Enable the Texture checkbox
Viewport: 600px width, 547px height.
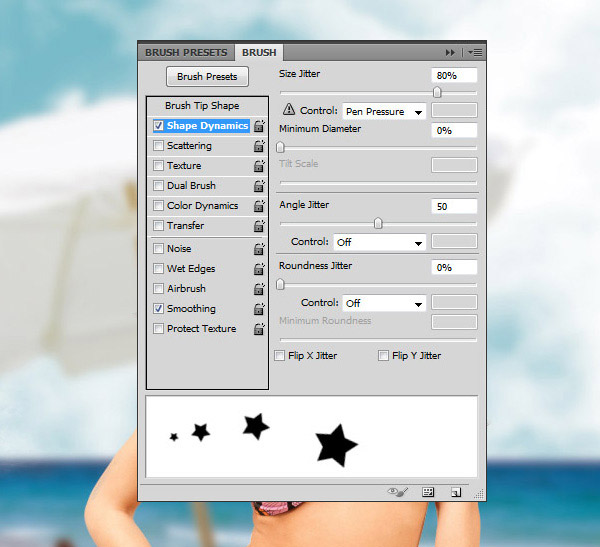pyautogui.click(x=158, y=165)
